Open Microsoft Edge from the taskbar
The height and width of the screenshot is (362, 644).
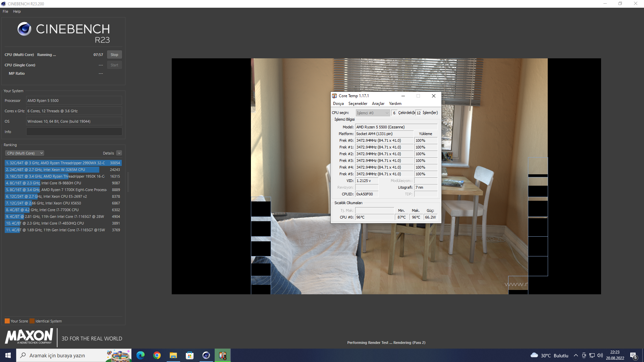tap(141, 355)
